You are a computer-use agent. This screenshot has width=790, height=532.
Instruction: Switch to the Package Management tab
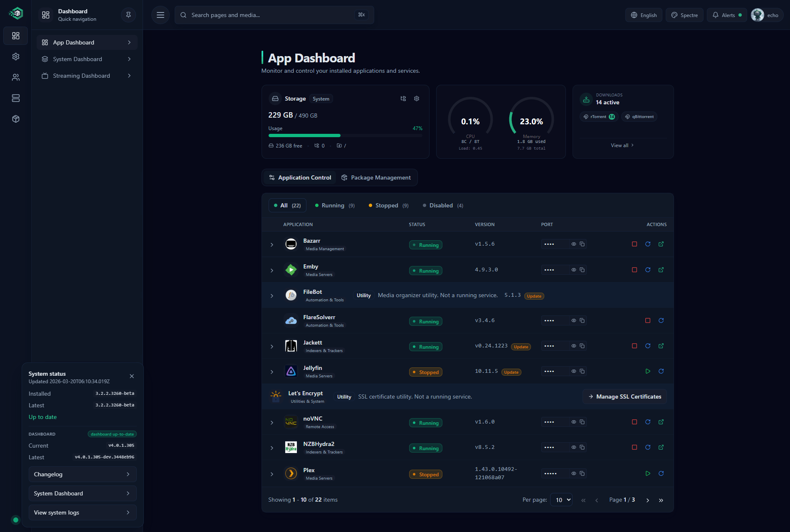click(x=376, y=177)
